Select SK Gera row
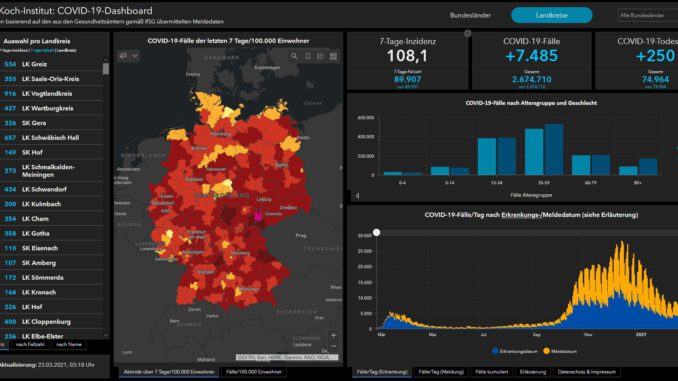Image resolution: width=678 pixels, height=381 pixels. tap(51, 123)
